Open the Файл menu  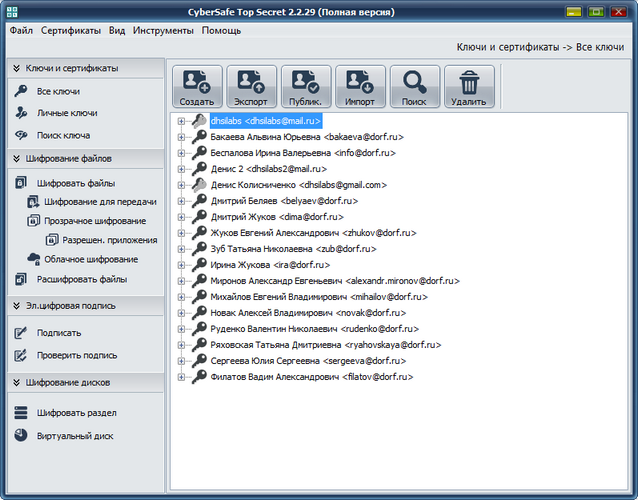pyautogui.click(x=21, y=31)
